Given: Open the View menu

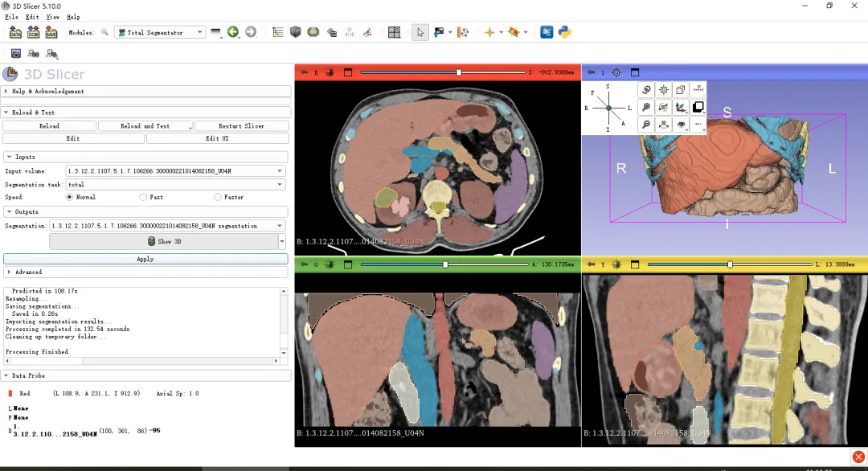Looking at the screenshot, I should [52, 17].
